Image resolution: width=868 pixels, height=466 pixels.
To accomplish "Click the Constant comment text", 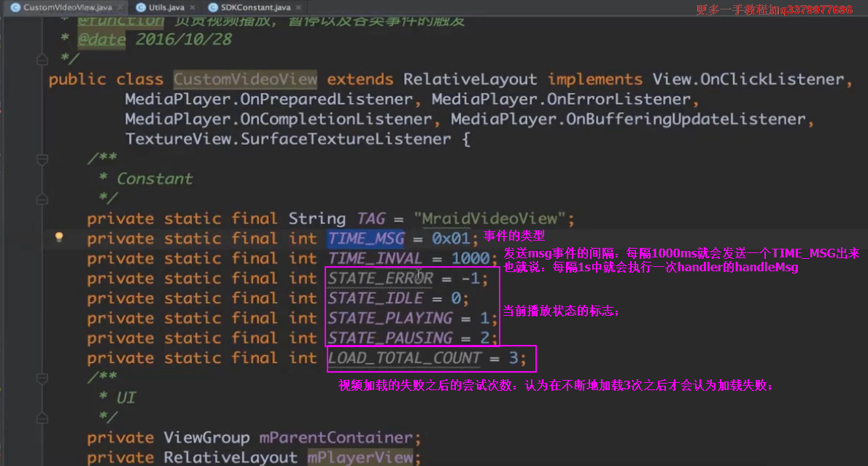I will tap(155, 179).
